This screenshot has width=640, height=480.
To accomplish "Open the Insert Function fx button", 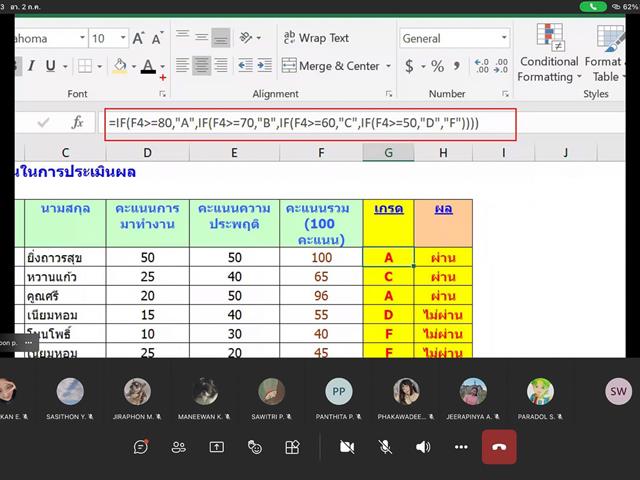I will coord(77,122).
